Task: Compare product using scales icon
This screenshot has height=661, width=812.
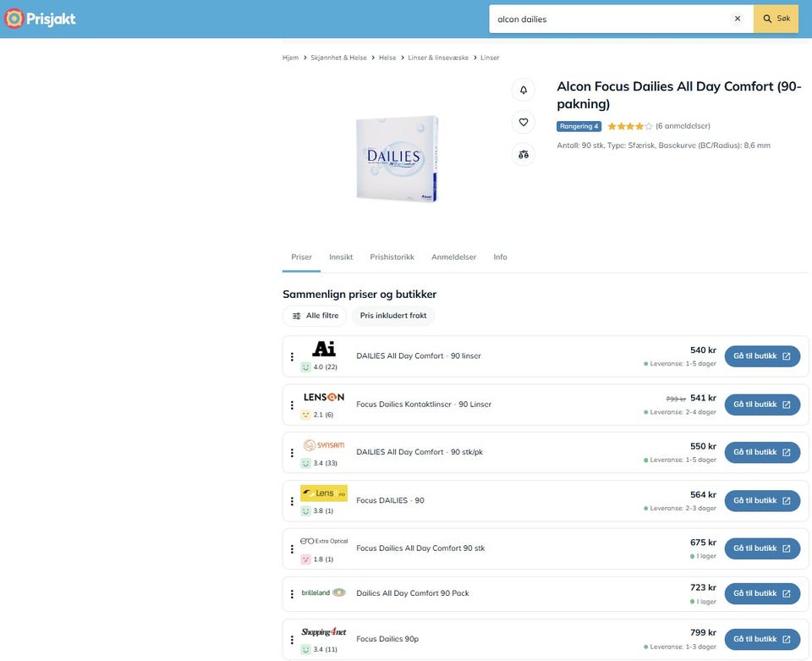Action: [x=524, y=154]
